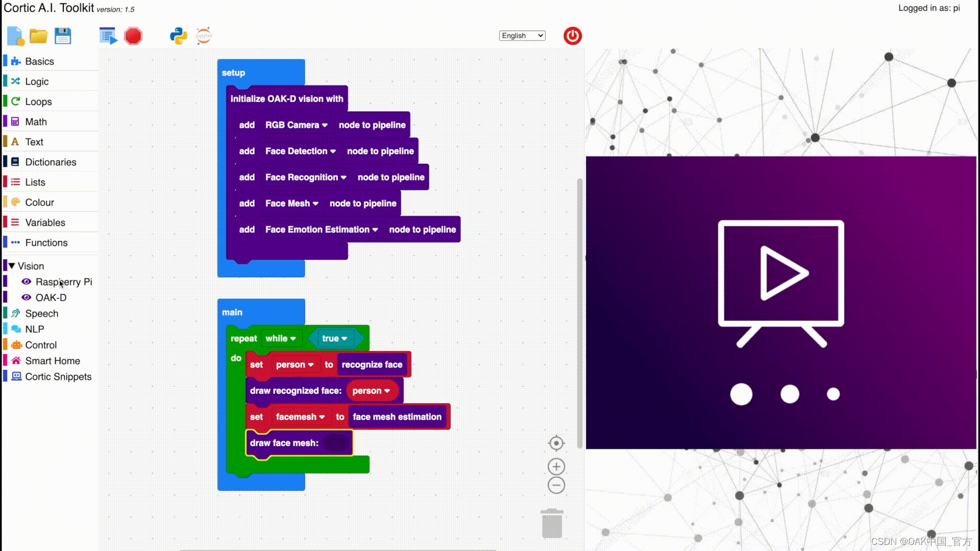This screenshot has height=551, width=980.
Task: Click the open folder icon
Action: click(38, 35)
